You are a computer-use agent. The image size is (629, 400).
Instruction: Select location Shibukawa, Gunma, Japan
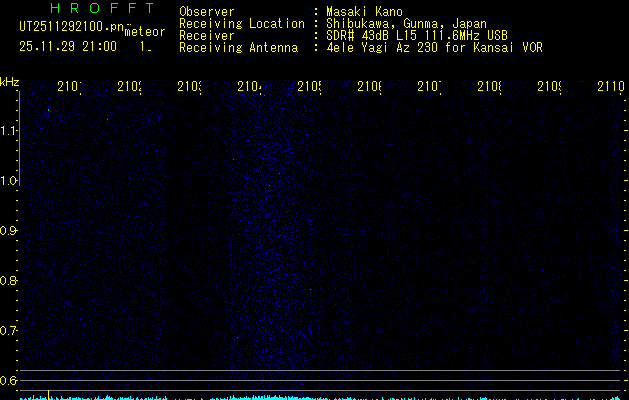pos(406,24)
